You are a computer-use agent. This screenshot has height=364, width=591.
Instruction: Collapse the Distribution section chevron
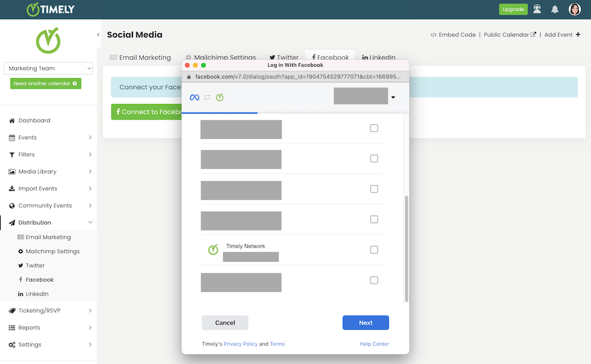[90, 222]
